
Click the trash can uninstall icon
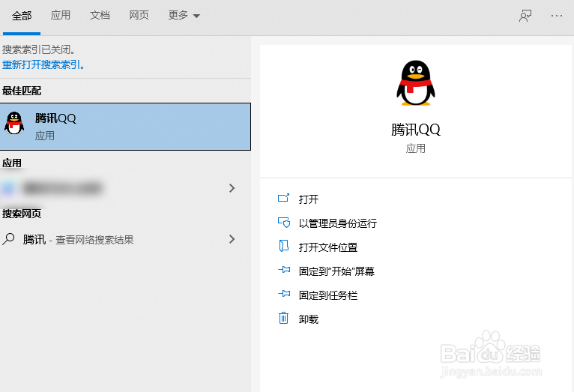(x=284, y=318)
